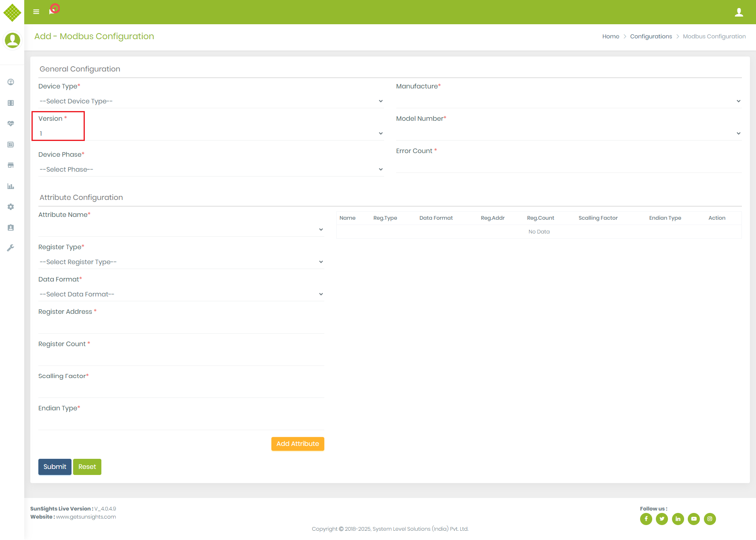This screenshot has height=540, width=756.
Task: Click the SunSights diamond logo
Action: tap(12, 13)
